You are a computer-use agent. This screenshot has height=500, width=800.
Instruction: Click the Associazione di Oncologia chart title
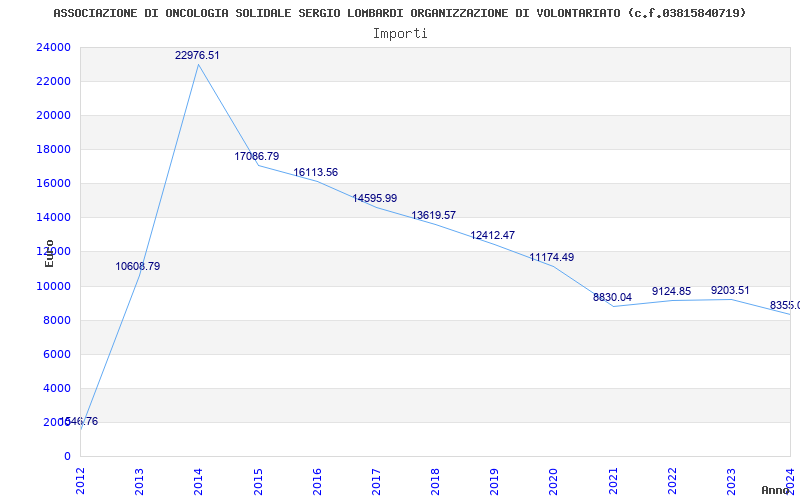point(399,13)
